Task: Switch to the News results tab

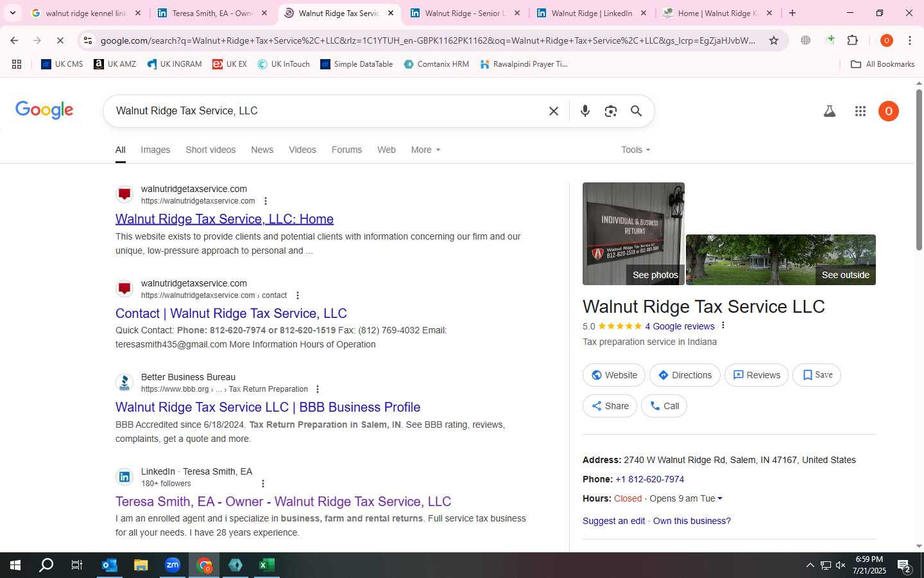Action: (x=262, y=150)
